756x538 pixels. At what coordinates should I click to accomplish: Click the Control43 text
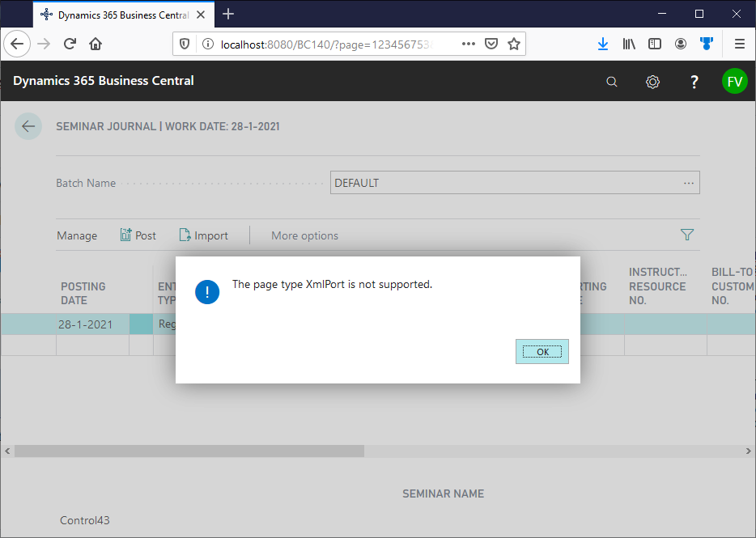[x=85, y=520]
